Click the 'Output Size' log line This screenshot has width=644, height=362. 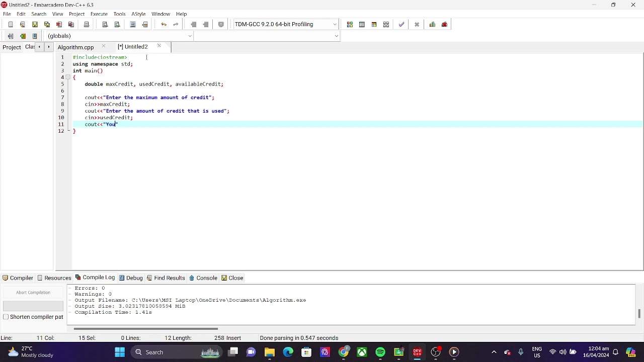[x=130, y=306]
